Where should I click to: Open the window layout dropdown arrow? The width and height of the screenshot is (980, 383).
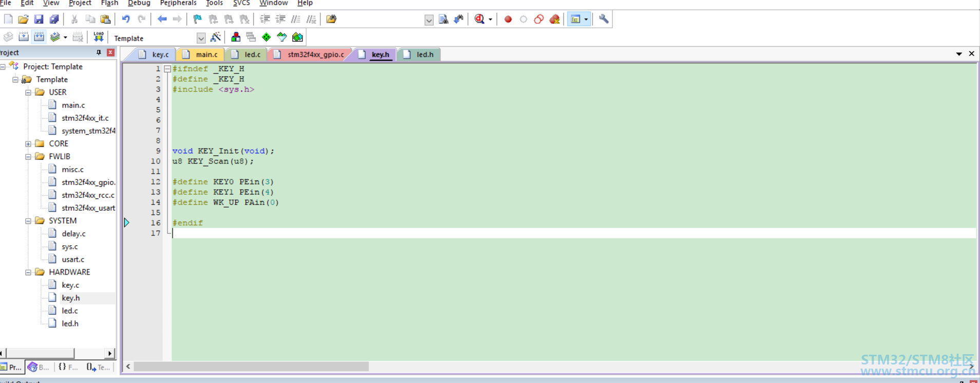pos(586,20)
